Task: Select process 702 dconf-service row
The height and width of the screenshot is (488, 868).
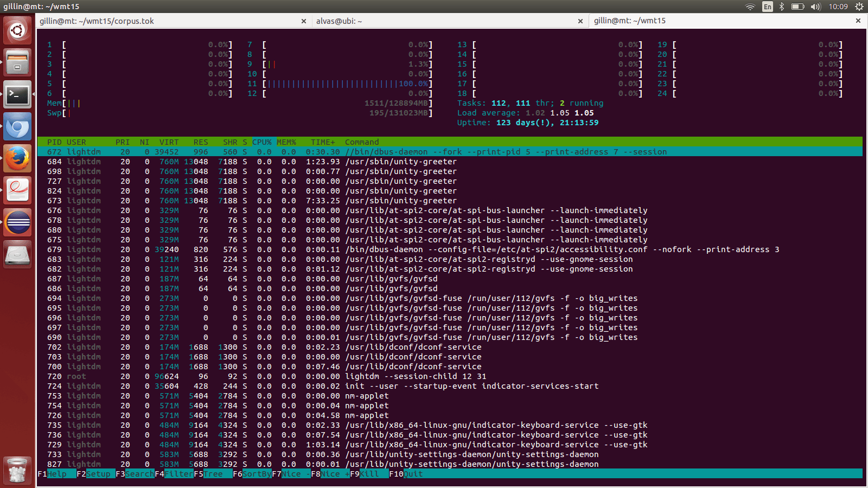Action: coord(450,347)
